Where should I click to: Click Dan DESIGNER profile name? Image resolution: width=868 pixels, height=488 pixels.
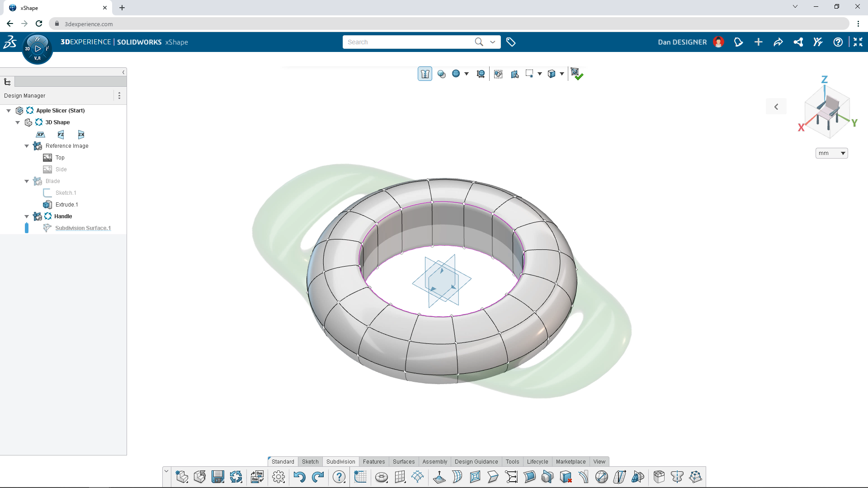681,42
